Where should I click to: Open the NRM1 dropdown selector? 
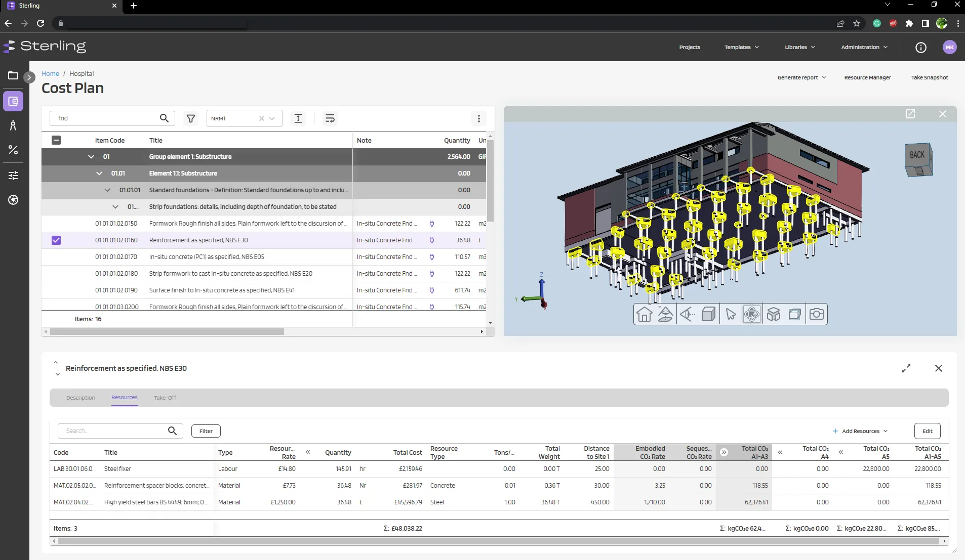(x=272, y=118)
